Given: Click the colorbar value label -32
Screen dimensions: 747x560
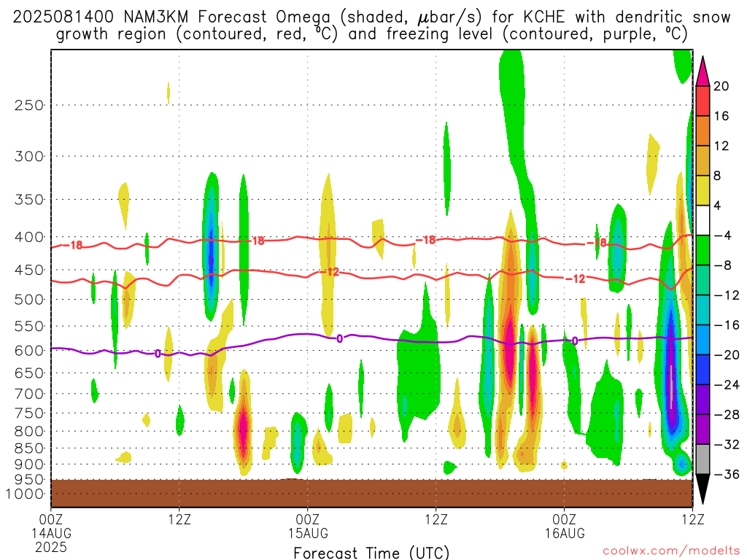Looking at the screenshot, I should coord(727,444).
